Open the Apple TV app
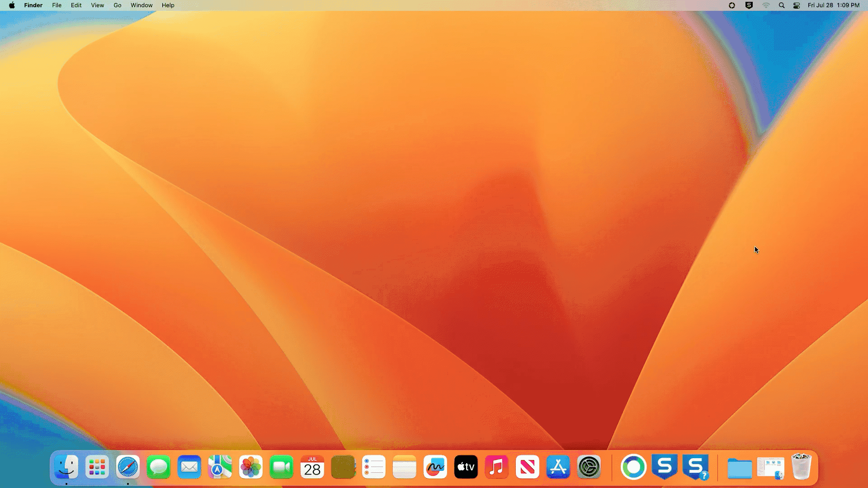Screen dimensions: 868x488 tap(466, 467)
